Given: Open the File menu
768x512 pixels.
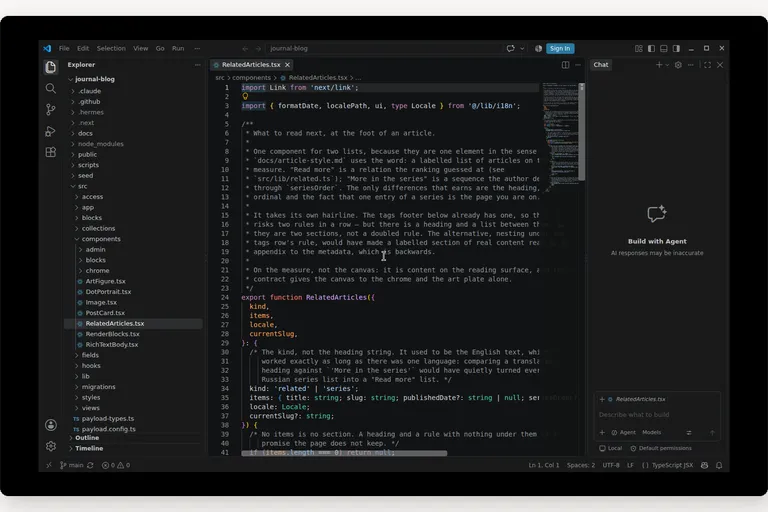Looking at the screenshot, I should (64, 49).
